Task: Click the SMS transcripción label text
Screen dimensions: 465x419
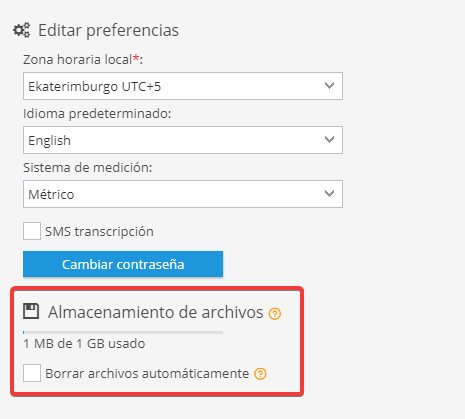Action: point(99,232)
